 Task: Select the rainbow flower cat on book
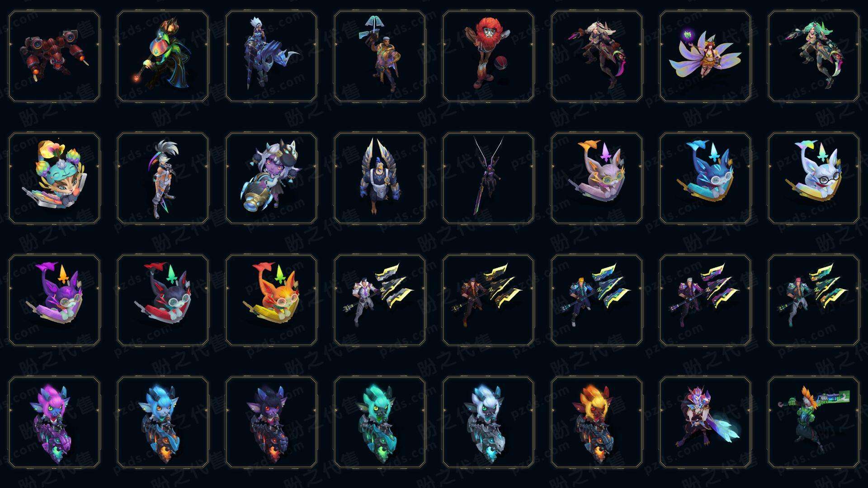pos(54,178)
